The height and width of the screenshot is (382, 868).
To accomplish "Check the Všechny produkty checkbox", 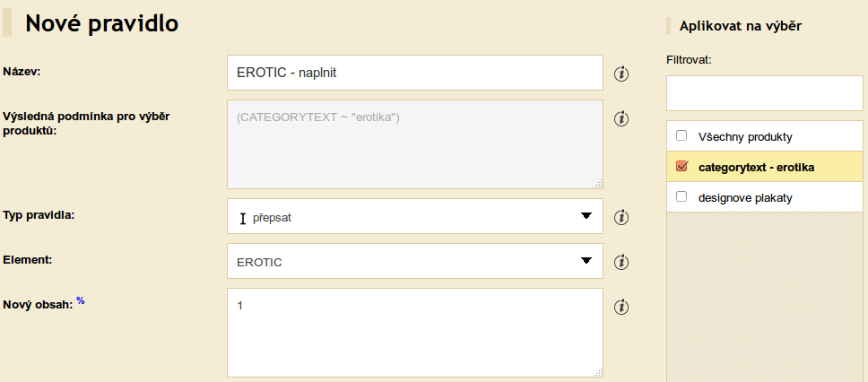I will click(681, 135).
